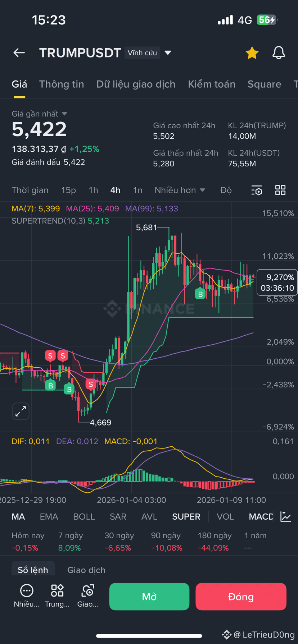Expand the Nhiều hơn timeframe dropdown
This screenshot has width=298, height=644.
point(180,190)
